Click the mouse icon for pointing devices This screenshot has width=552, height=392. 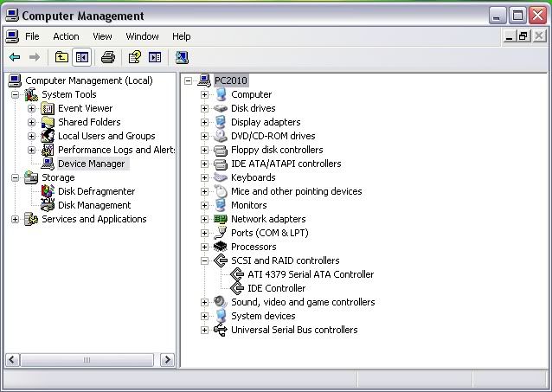221,191
